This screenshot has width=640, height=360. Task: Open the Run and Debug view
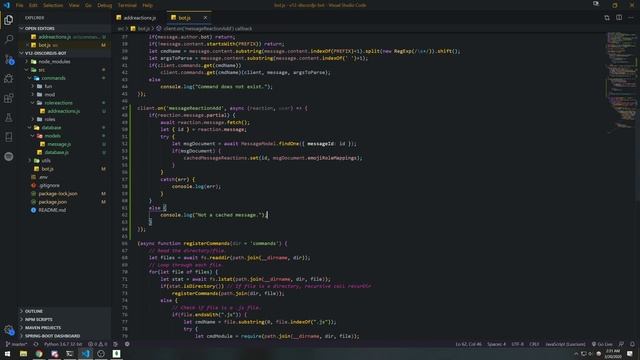pos(9,78)
